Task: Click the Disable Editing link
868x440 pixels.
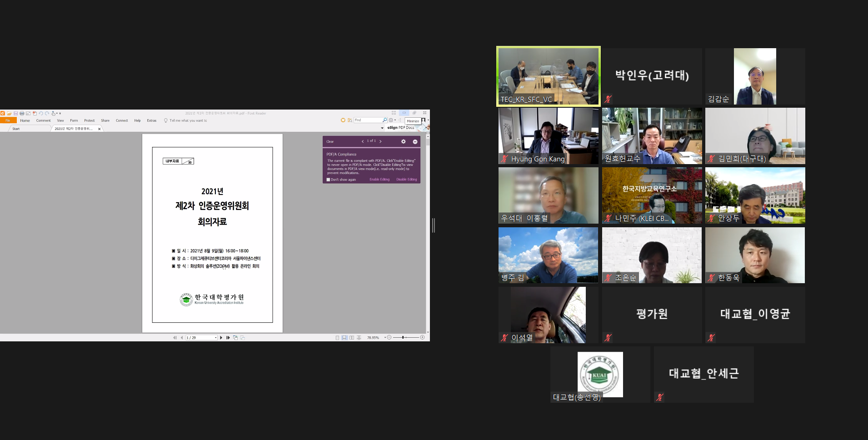Action: (x=406, y=180)
